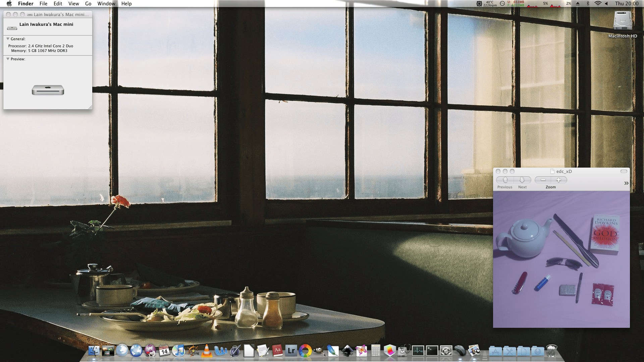Viewport: 644px width, 362px height.
Task: Click the Wi-Fi status menu icon
Action: [x=598, y=4]
